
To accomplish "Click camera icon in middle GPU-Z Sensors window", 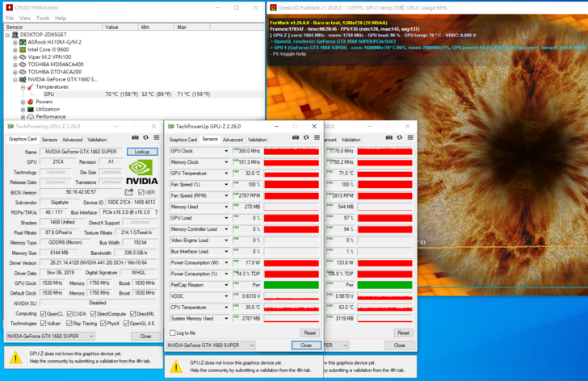I will tap(294, 138).
